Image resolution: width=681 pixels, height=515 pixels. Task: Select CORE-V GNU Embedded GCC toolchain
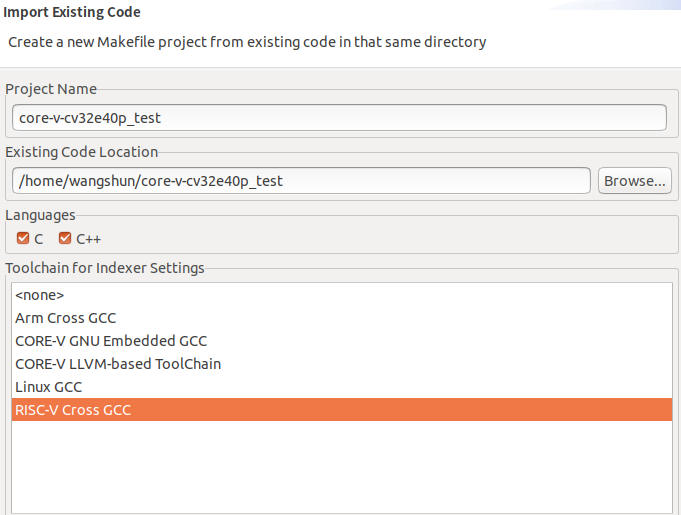111,341
